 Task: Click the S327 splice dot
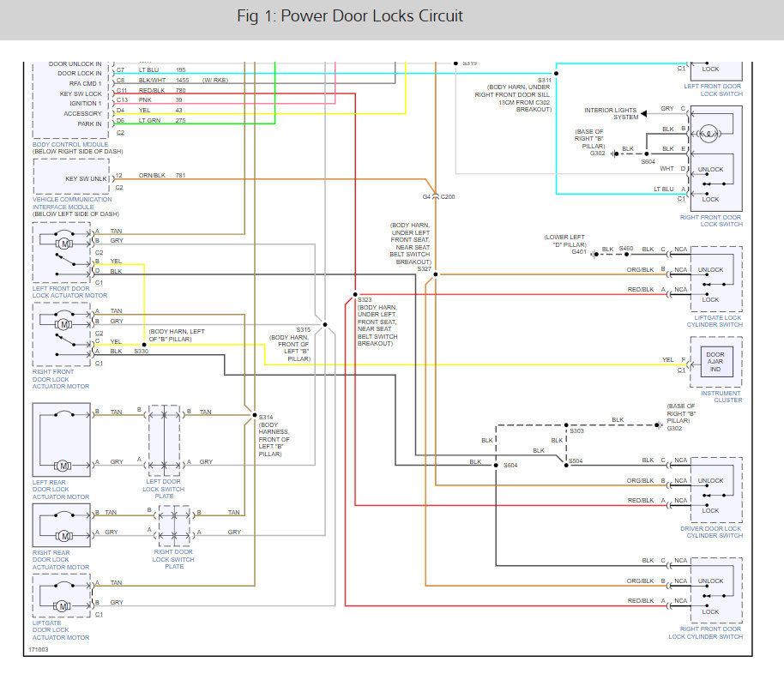(436, 274)
